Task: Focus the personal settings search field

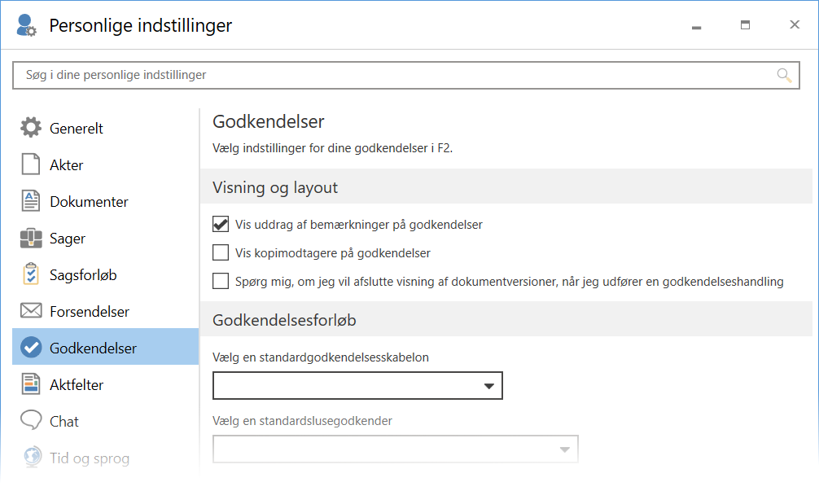Action: coord(391,75)
